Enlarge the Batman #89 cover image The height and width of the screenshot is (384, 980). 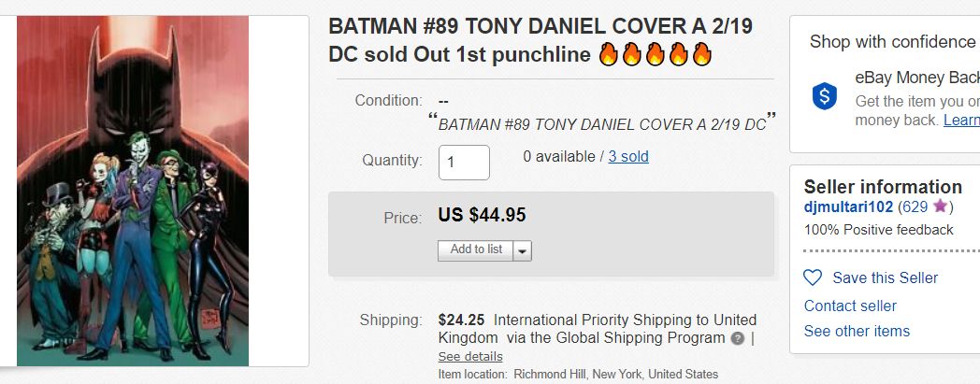click(134, 191)
